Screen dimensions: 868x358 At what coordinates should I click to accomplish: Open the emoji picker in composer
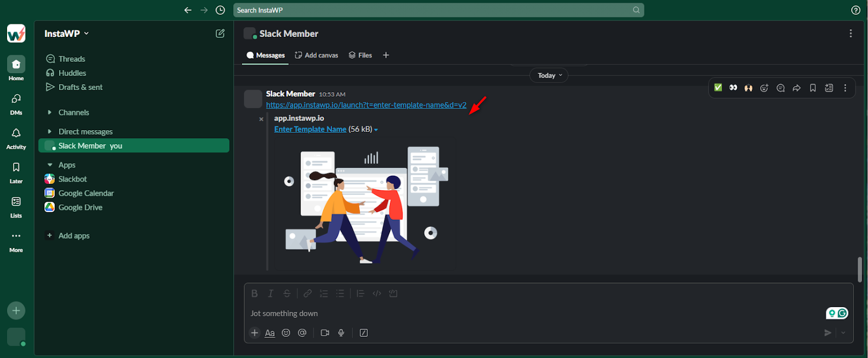pos(286,333)
